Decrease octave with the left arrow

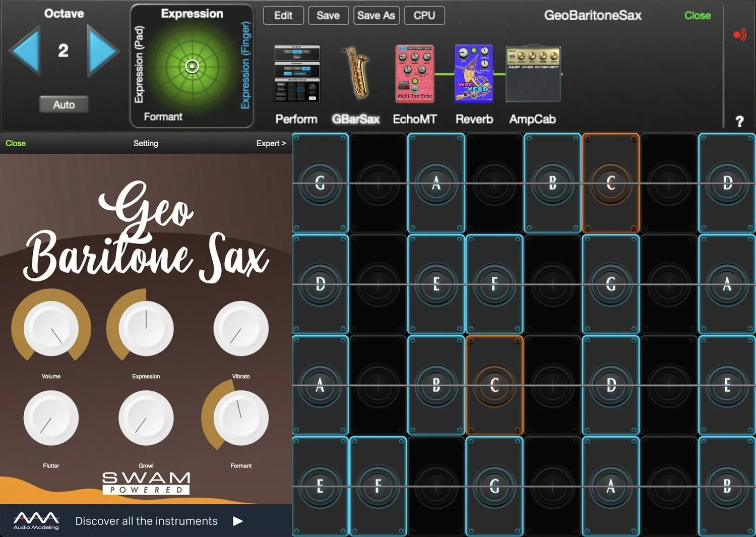(x=25, y=51)
